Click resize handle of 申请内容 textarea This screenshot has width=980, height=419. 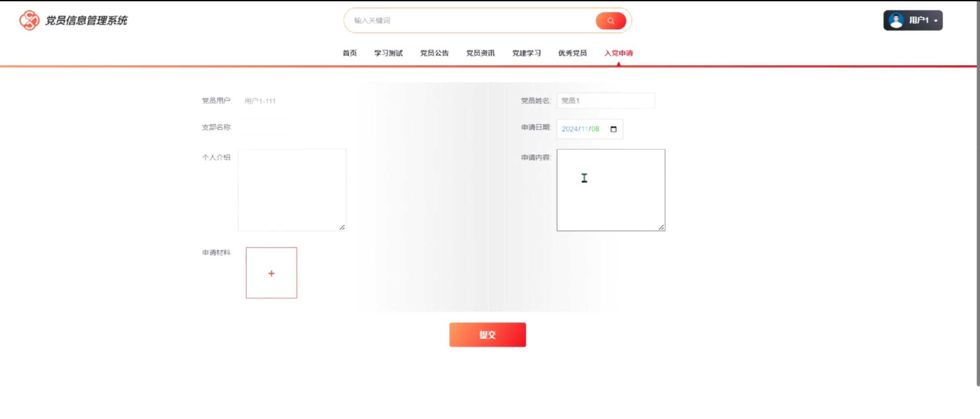pyautogui.click(x=661, y=227)
